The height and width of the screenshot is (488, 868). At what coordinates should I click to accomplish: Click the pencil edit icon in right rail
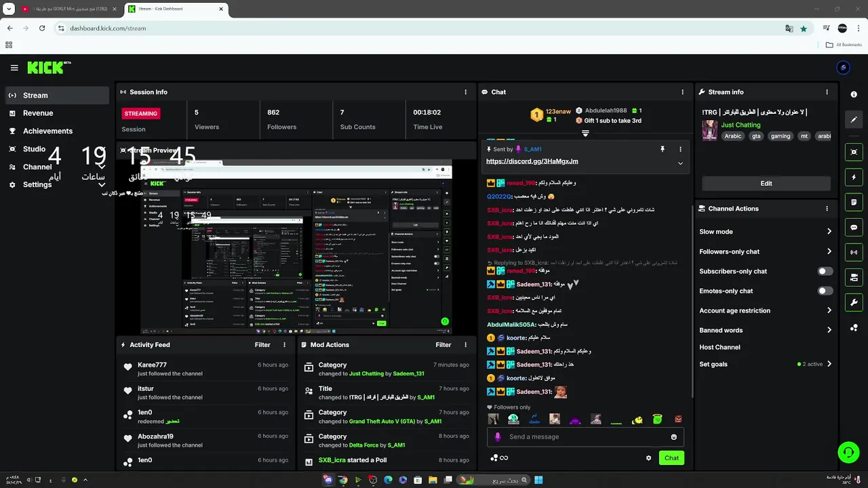854,119
